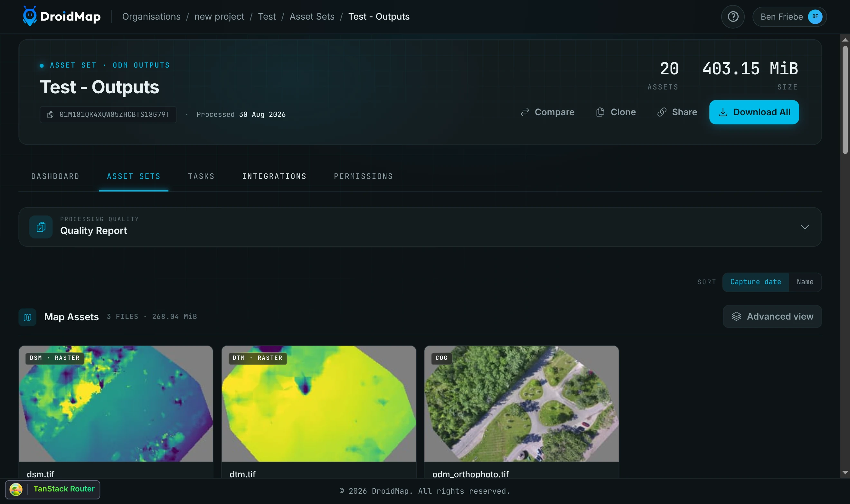Viewport: 850px width, 504px height.
Task: Sort assets by Name
Action: pyautogui.click(x=805, y=282)
